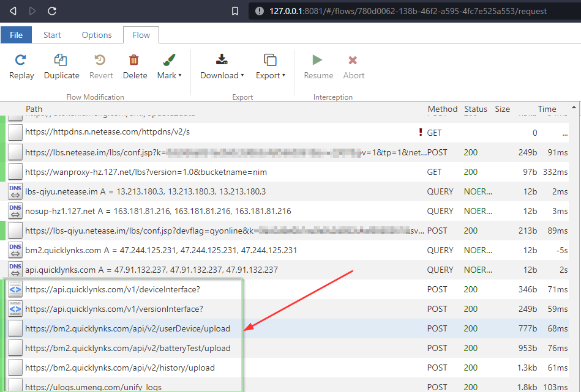Viewport: 581px width, 392px height.
Task: Click the browser address bar URL
Action: pos(408,11)
